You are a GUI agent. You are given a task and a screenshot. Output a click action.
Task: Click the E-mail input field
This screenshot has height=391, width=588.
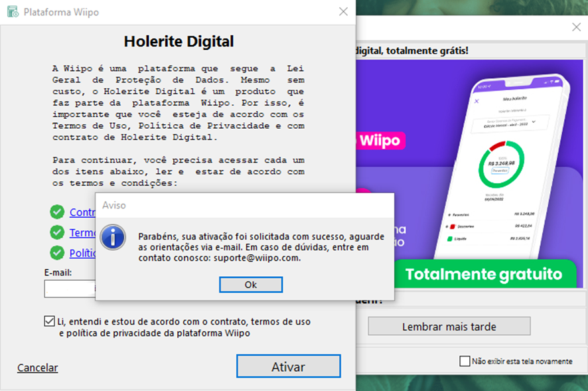click(x=70, y=289)
